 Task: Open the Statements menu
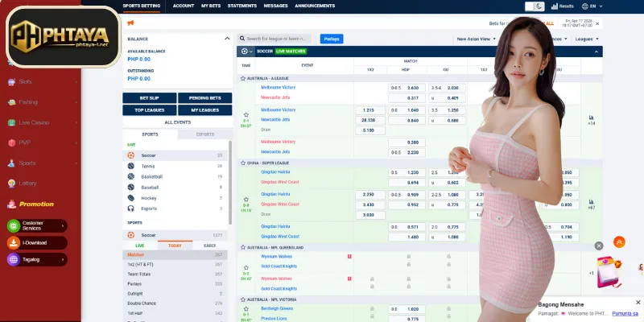pos(242,6)
